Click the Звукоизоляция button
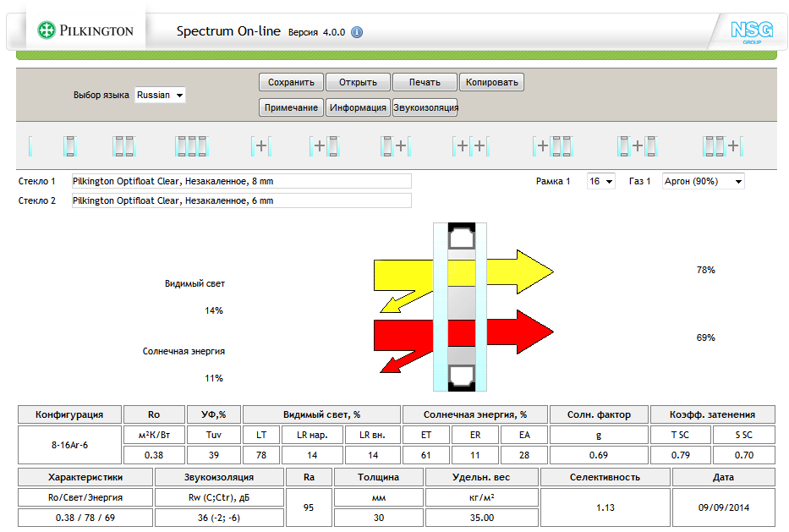 [x=425, y=107]
